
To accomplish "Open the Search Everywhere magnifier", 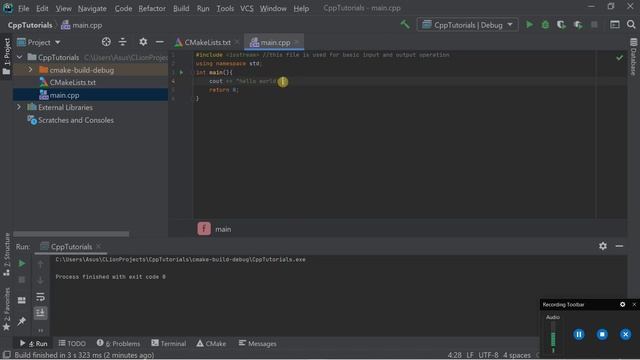I will coord(631,25).
